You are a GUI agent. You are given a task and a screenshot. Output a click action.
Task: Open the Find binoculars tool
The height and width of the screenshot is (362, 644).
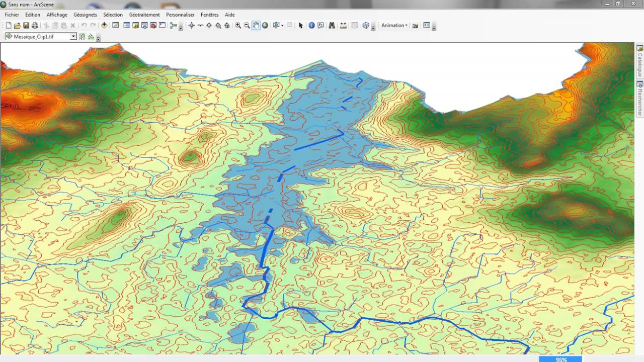[332, 25]
